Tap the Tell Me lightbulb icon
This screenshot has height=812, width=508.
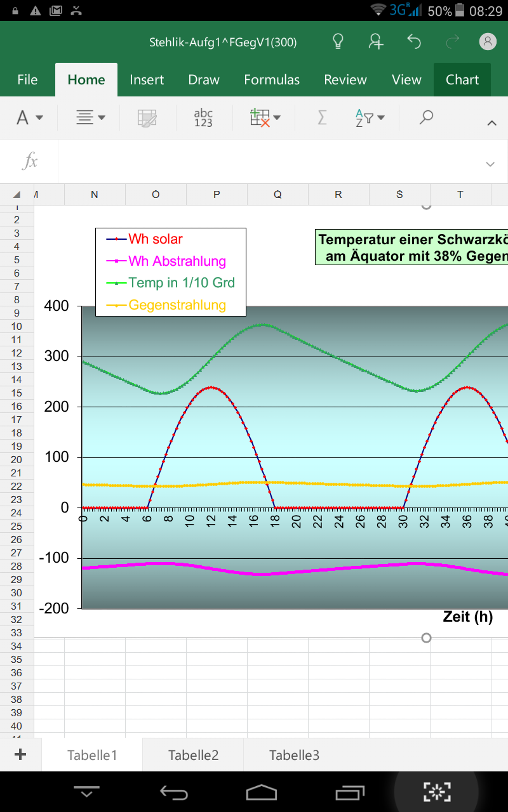point(338,42)
